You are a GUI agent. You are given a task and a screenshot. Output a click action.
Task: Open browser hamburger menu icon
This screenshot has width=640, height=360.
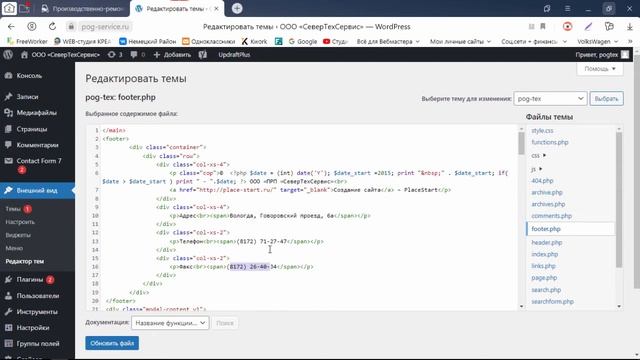[567, 9]
